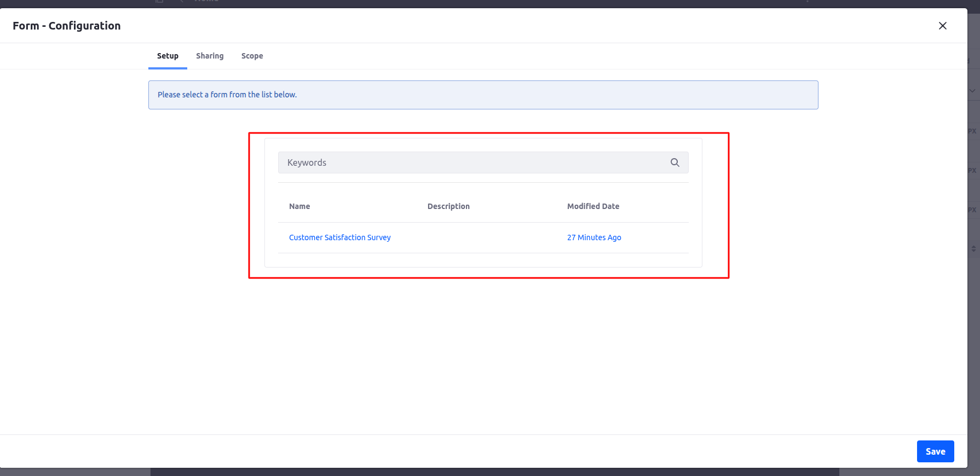Open the Sharing tab
This screenshot has width=980, height=476.
coord(210,56)
